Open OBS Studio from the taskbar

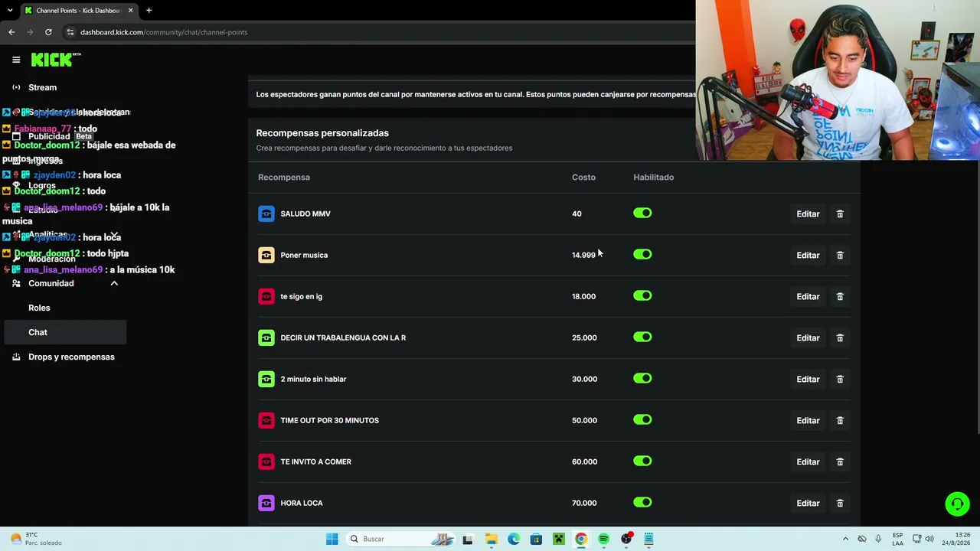626,539
